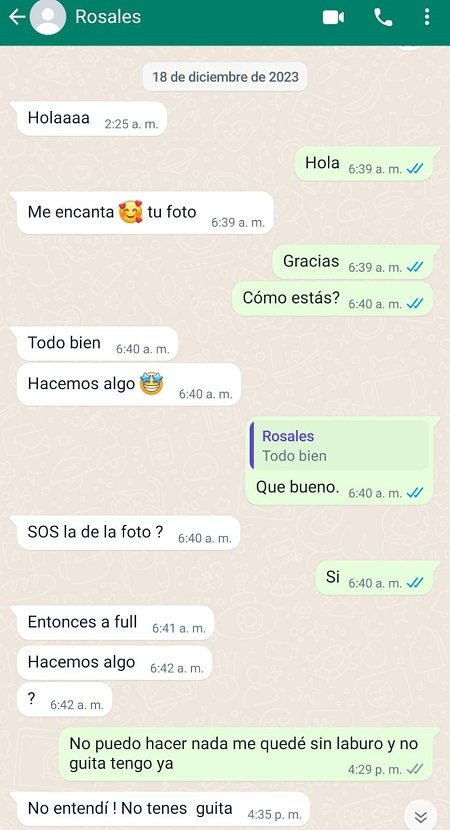Tap the '18 de diciembre de 2023' date chip
Screen dimensions: 450x830
pos(226,77)
